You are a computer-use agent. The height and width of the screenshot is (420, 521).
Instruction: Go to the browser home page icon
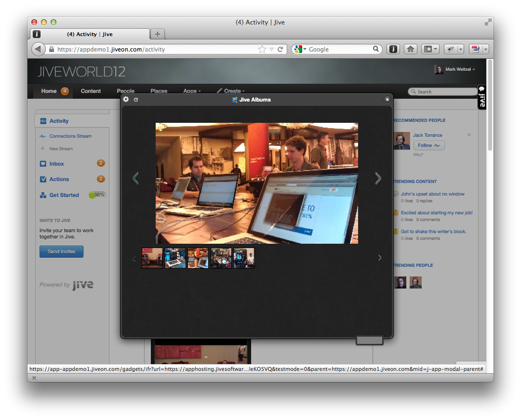click(x=411, y=49)
